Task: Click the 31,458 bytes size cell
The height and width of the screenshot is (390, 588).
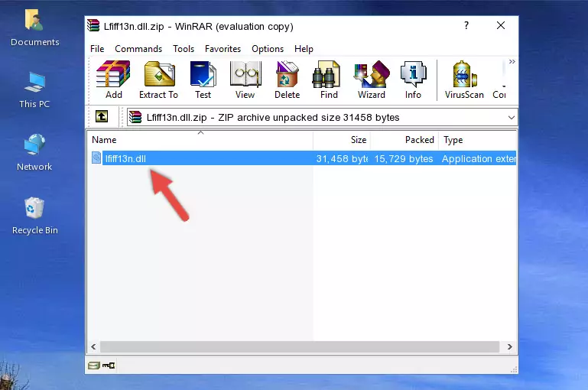Action: pos(342,158)
